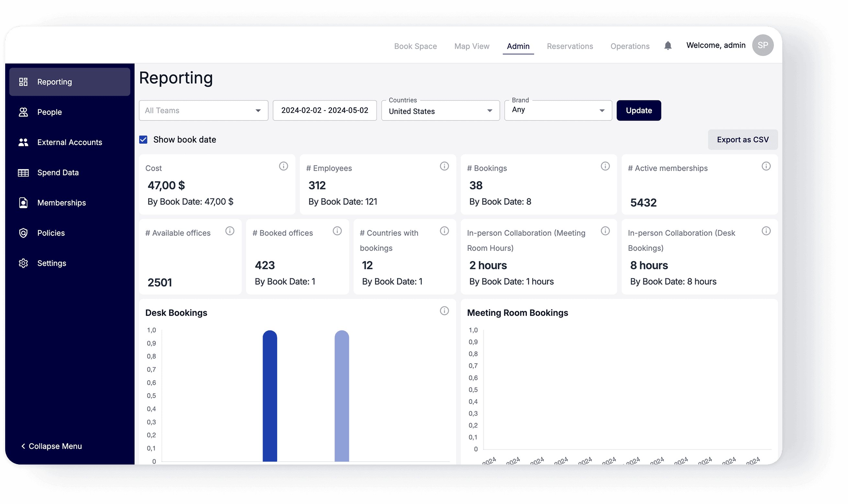Viewport: 848px width, 504px height.
Task: Show info for the Cost card
Action: 283,166
